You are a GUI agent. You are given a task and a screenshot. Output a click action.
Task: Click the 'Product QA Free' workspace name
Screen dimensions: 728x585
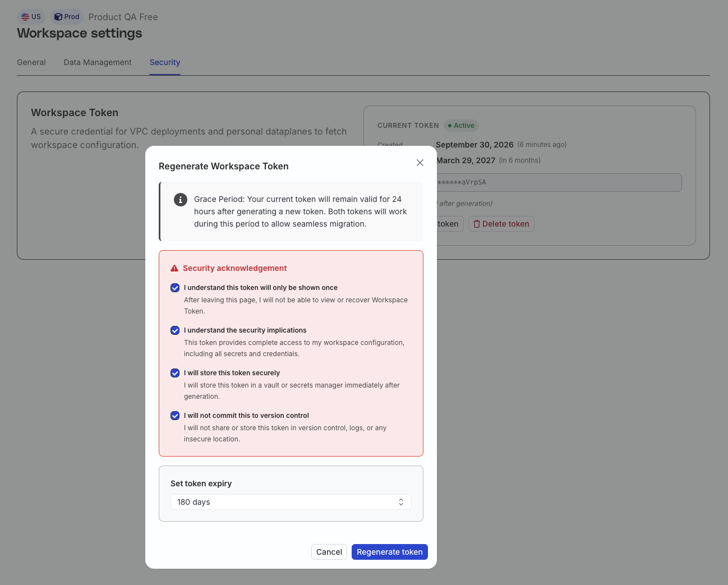pos(123,17)
